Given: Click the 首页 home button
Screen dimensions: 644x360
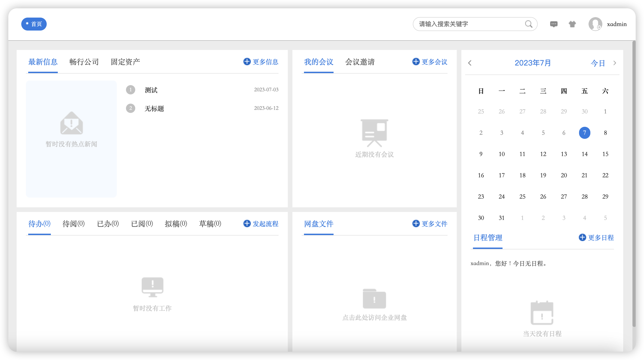Looking at the screenshot, I should (34, 24).
